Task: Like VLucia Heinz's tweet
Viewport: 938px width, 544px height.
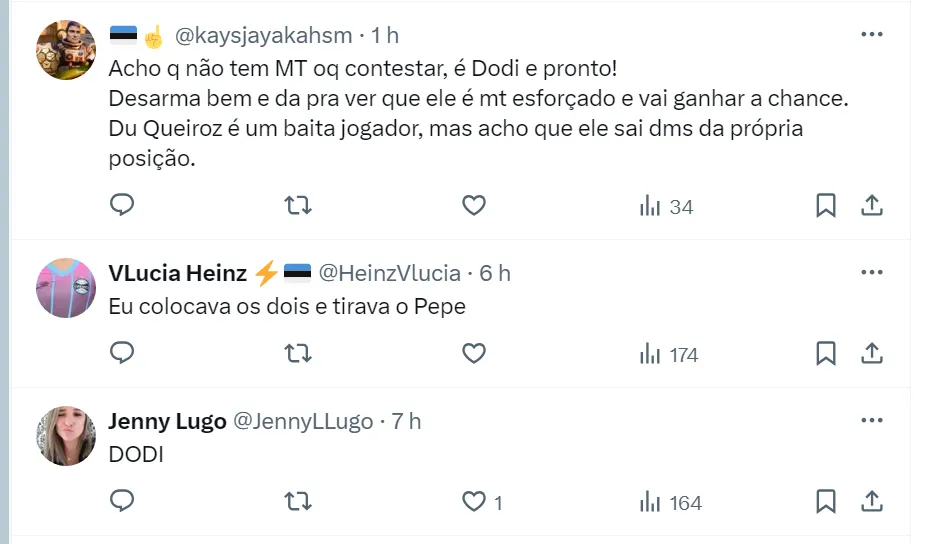Action: pyautogui.click(x=474, y=353)
